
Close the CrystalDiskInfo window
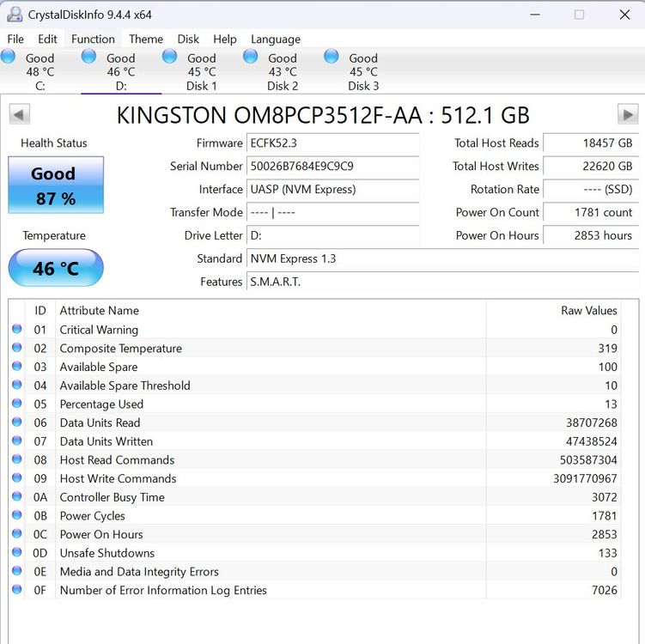[x=624, y=15]
